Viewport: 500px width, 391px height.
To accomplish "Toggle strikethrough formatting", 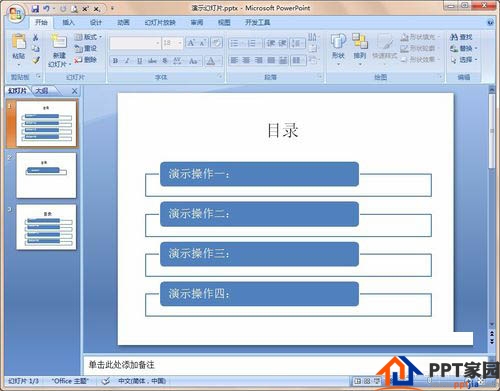I will (152, 61).
